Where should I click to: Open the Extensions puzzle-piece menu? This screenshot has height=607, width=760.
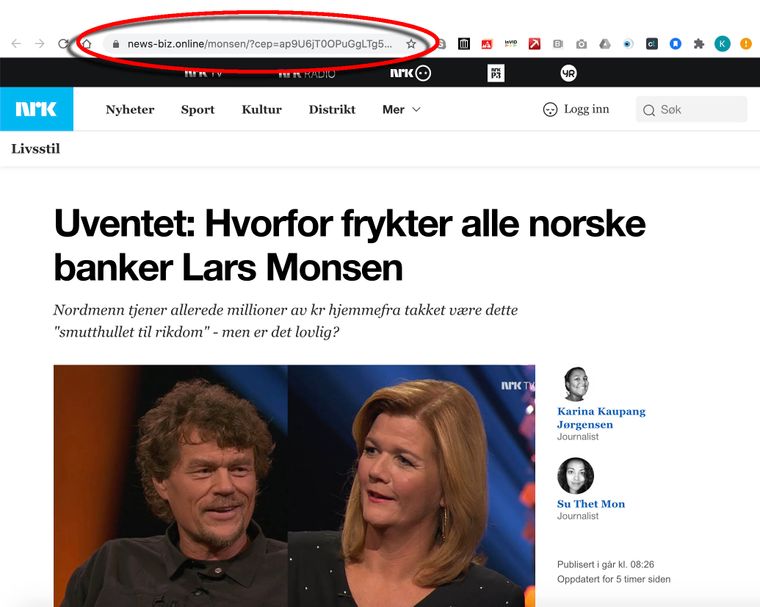[x=698, y=44]
